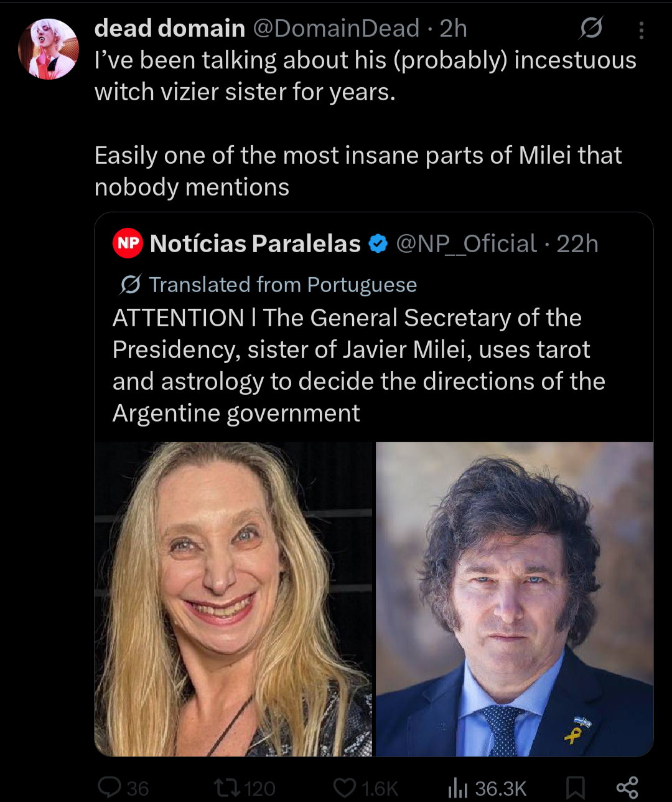Open the @NP_Oficial handle
This screenshot has height=802, width=672.
point(467,244)
